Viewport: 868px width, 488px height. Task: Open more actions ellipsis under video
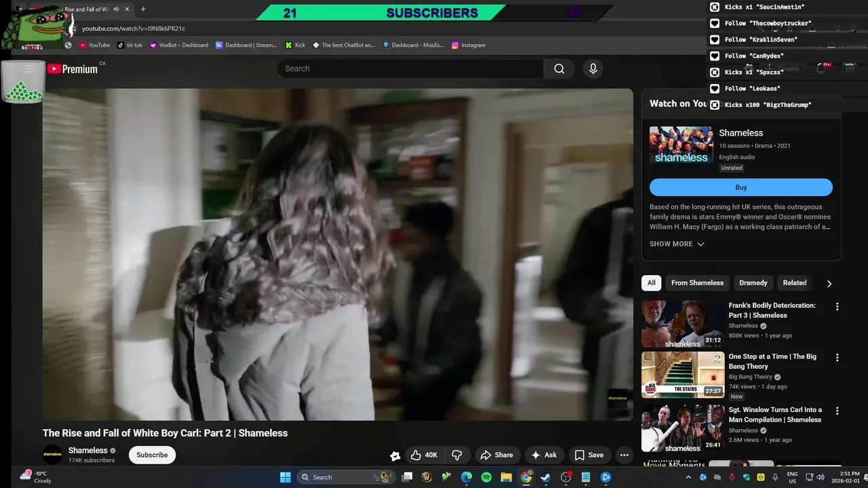click(625, 455)
